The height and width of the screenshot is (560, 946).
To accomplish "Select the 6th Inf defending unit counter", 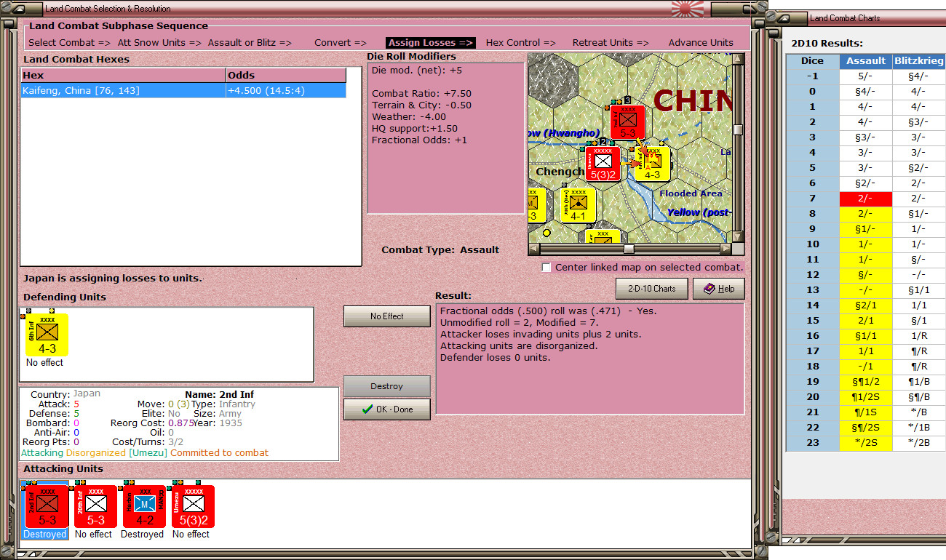I will tap(47, 335).
